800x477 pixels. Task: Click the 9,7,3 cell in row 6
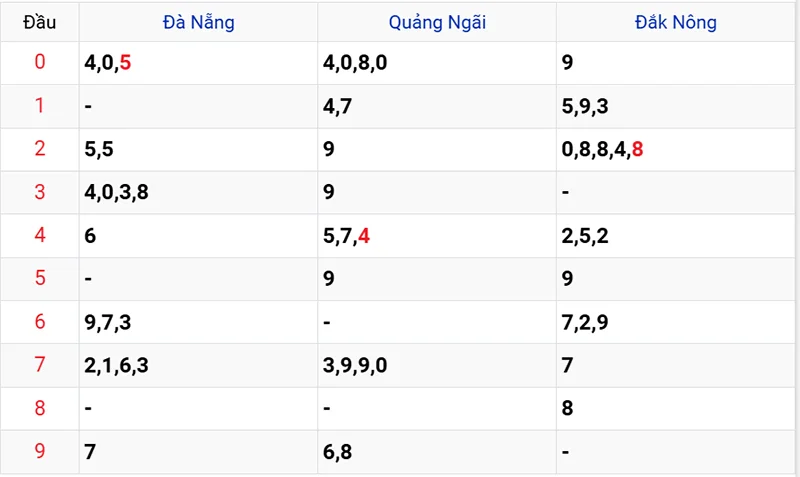tap(109, 322)
